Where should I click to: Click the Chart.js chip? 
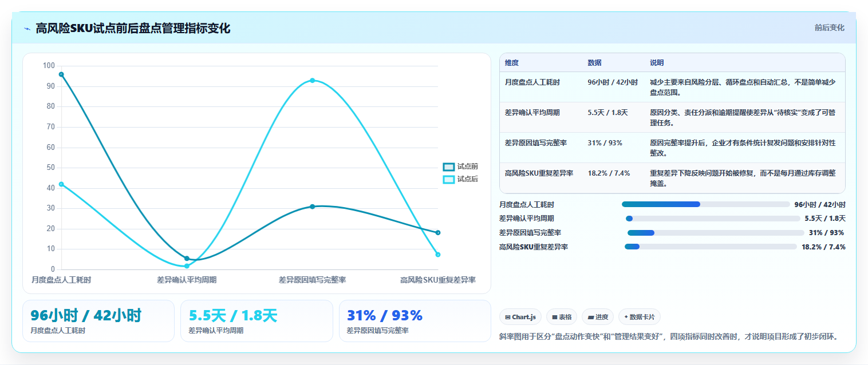point(520,317)
